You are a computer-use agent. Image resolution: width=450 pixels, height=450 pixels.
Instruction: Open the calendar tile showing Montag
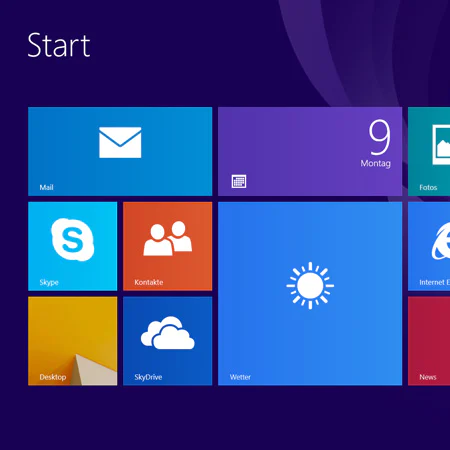click(310, 151)
